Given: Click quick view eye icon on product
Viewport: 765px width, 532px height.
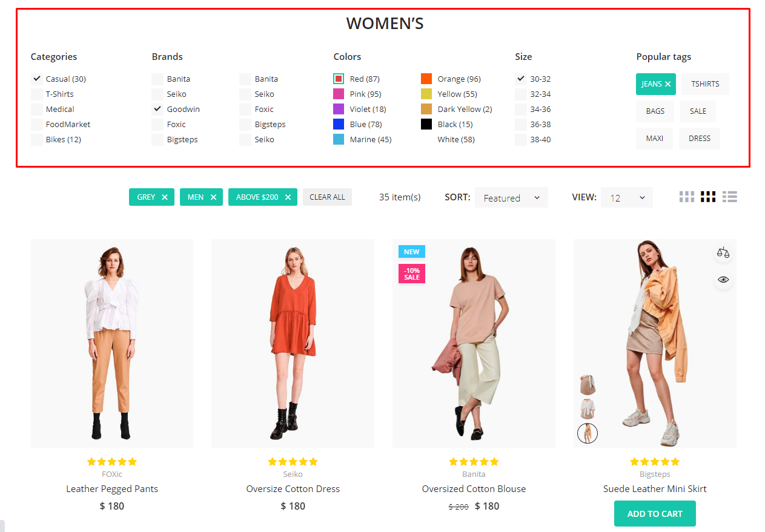Looking at the screenshot, I should (723, 280).
